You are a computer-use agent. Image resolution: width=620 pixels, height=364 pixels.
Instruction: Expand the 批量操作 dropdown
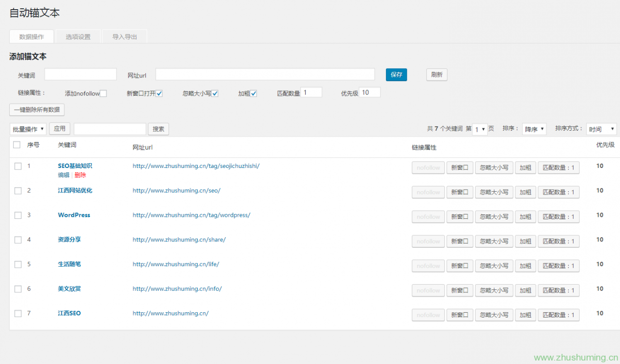pyautogui.click(x=28, y=129)
